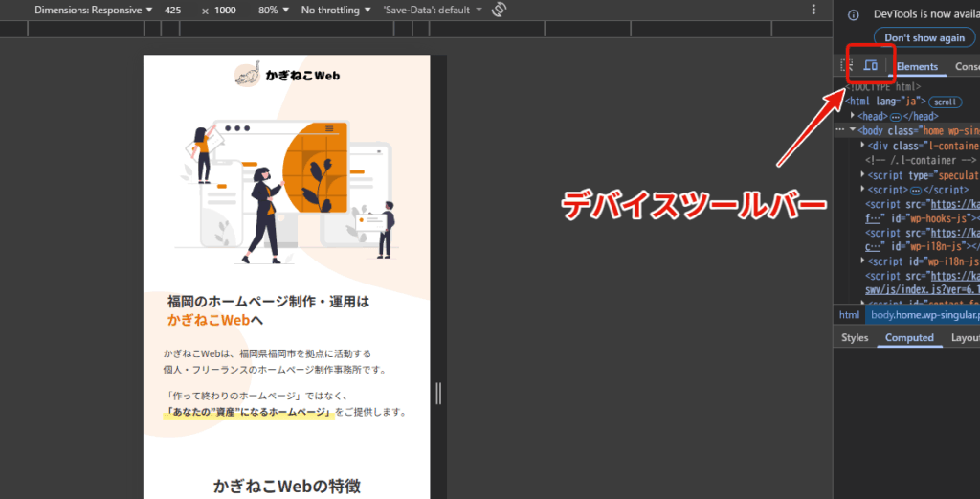Select the Styles tab
The height and width of the screenshot is (499, 980).
click(855, 337)
